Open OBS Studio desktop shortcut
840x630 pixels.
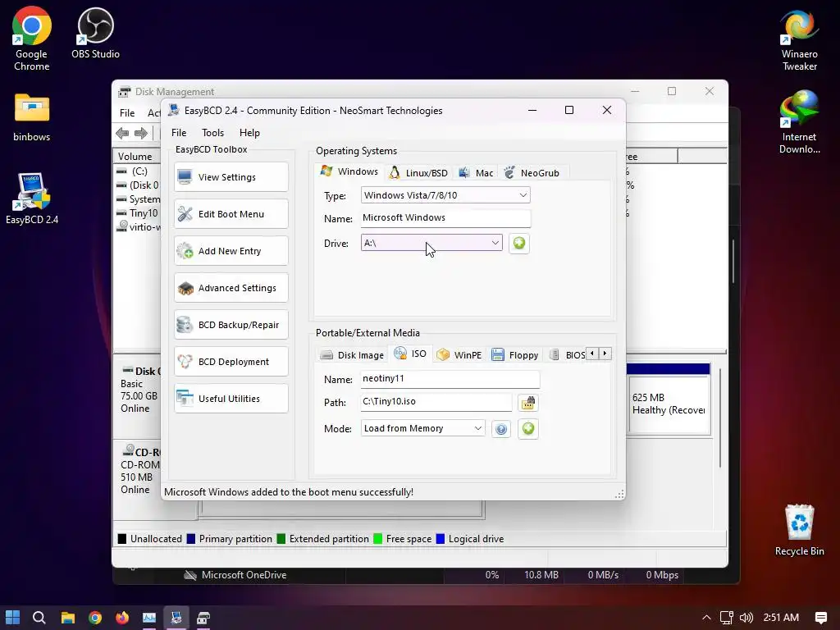click(x=95, y=33)
